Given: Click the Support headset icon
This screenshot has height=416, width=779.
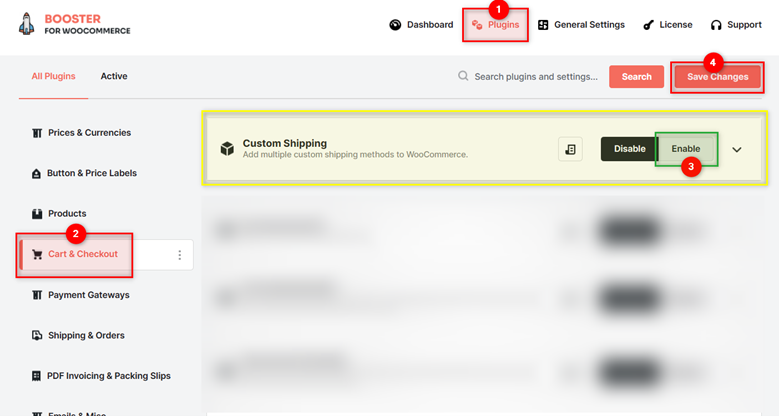Looking at the screenshot, I should 716,25.
